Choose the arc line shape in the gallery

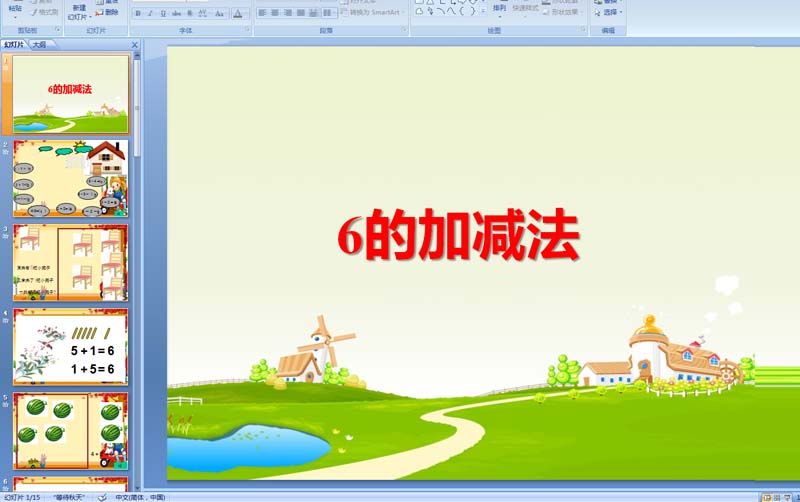coord(441,11)
